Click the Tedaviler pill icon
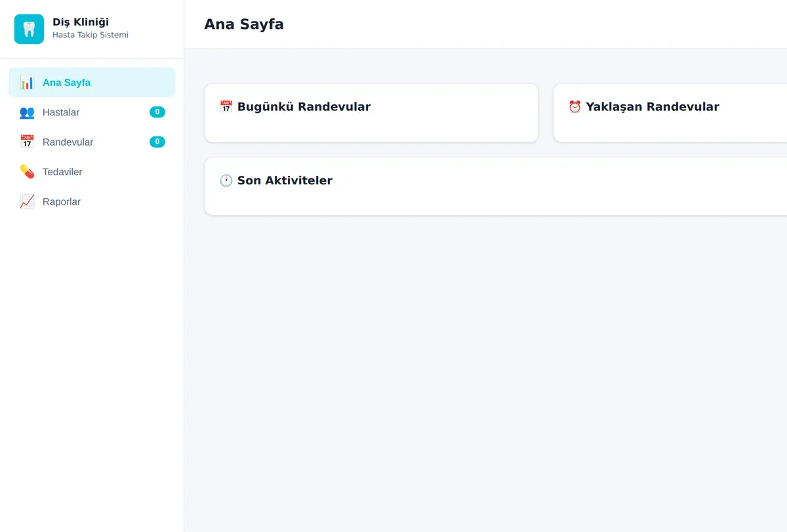 [27, 172]
